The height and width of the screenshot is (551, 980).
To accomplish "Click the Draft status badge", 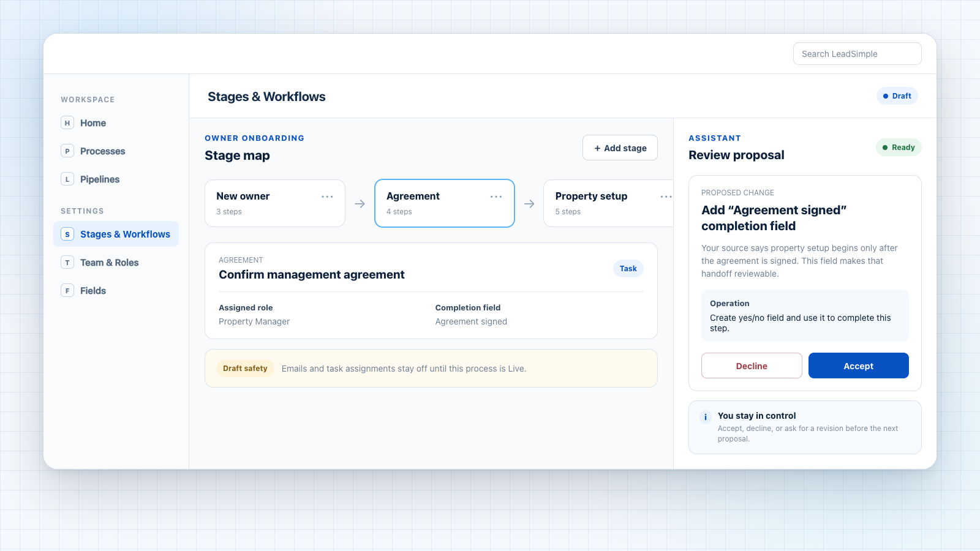I will [x=897, y=96].
